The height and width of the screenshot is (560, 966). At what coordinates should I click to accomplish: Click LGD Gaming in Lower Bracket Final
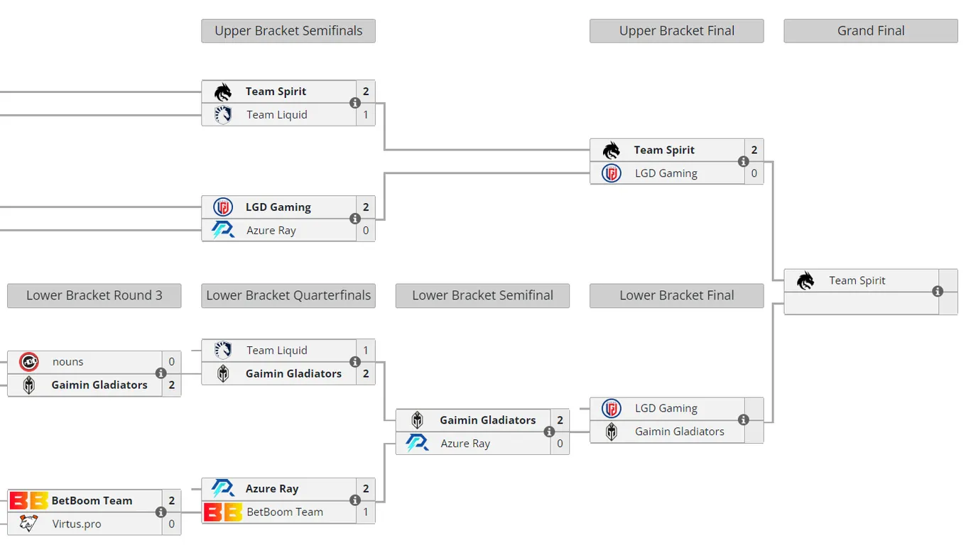click(x=668, y=408)
